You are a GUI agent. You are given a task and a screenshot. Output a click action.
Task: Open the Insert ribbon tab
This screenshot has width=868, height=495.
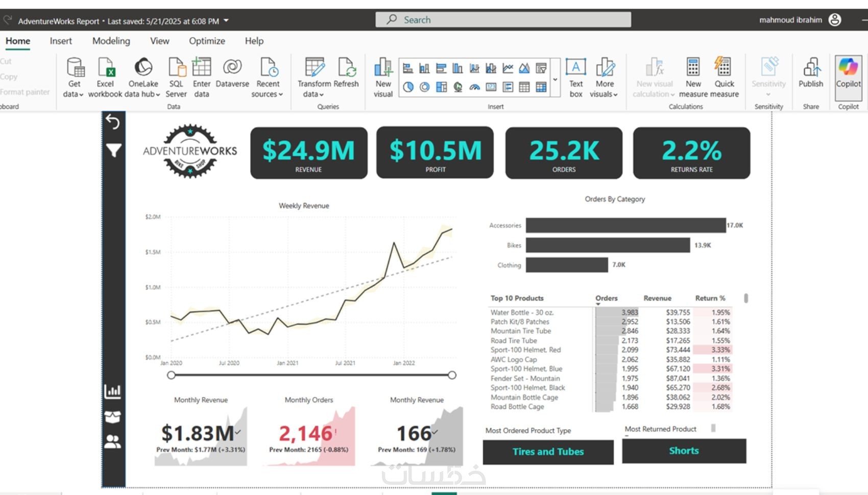[x=61, y=41]
